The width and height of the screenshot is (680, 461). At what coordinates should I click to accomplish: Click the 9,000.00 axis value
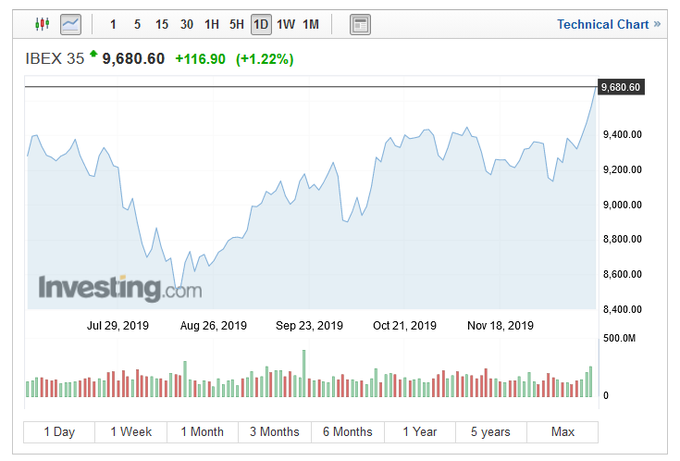pyautogui.click(x=622, y=205)
